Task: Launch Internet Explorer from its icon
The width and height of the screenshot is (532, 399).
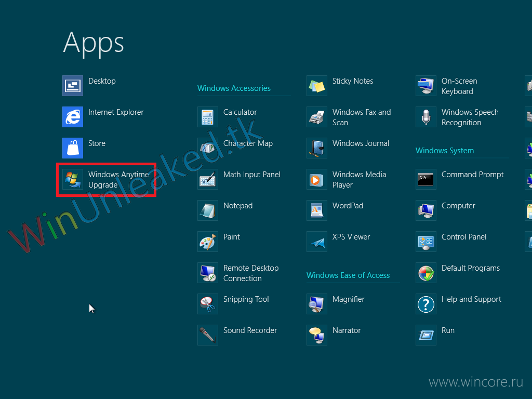Action: coord(73,117)
